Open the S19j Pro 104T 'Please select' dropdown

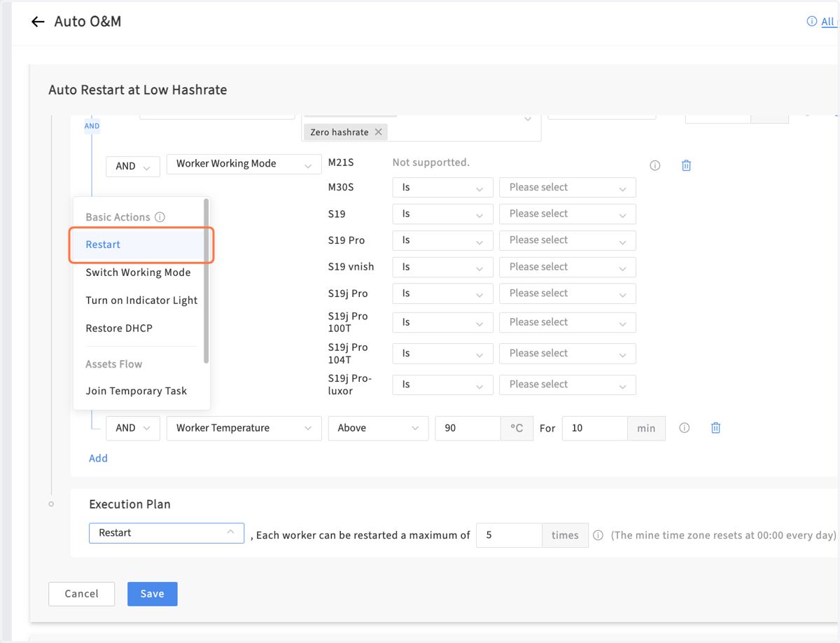(568, 353)
